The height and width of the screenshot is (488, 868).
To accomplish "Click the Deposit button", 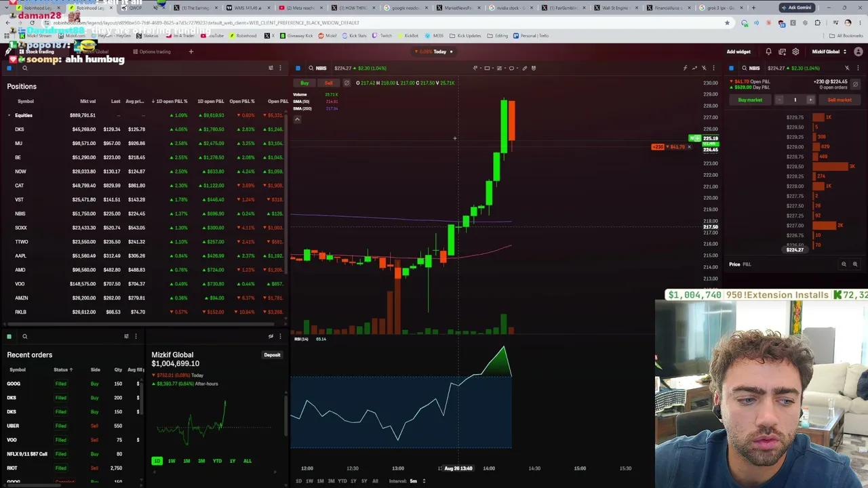I will 272,355.
